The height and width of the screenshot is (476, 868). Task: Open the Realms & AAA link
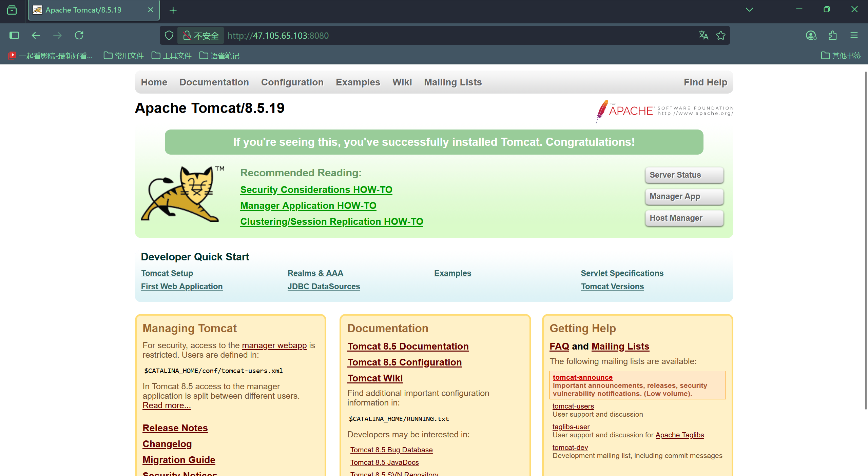coord(315,273)
